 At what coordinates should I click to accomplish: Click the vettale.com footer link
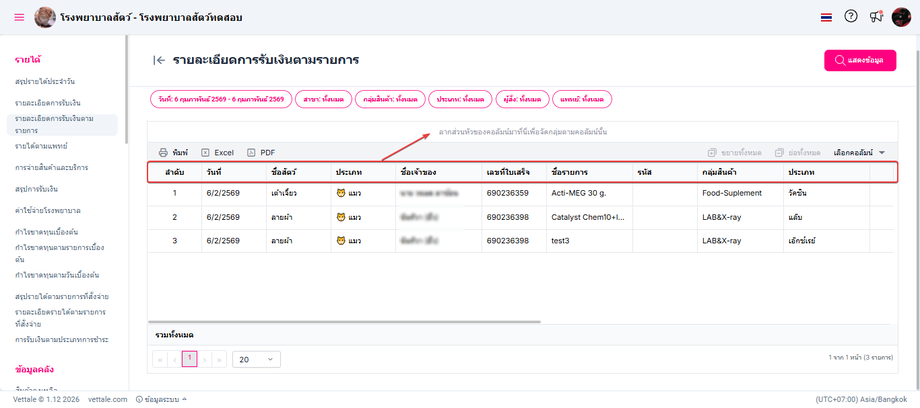[x=107, y=399]
